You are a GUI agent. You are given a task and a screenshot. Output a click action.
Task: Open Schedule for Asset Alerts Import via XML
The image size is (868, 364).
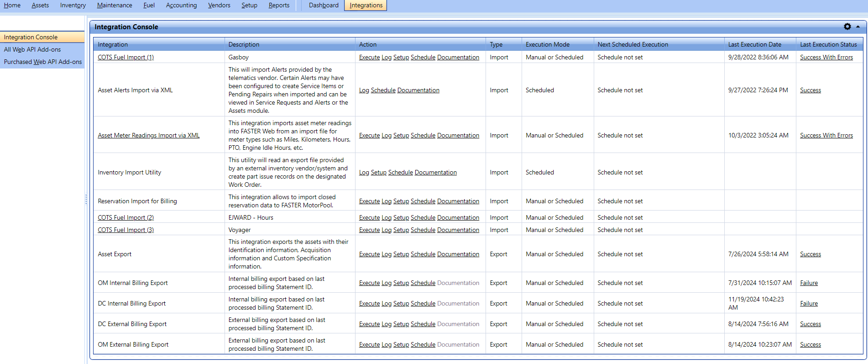383,90
